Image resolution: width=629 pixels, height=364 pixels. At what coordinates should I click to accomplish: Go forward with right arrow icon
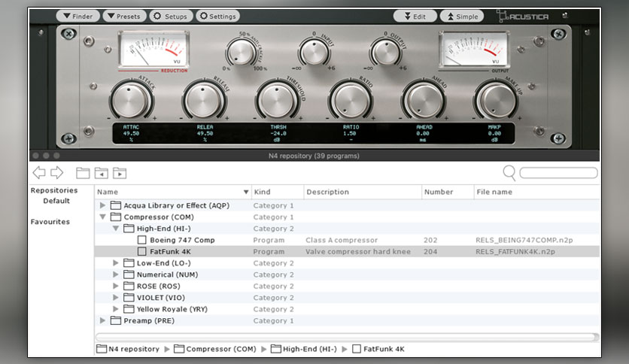pyautogui.click(x=57, y=173)
